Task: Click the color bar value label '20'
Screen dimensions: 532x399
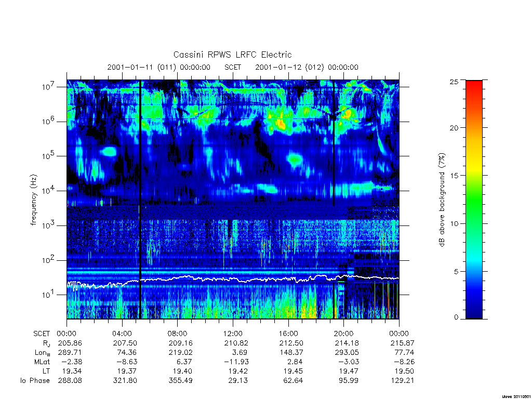Action: pos(454,128)
